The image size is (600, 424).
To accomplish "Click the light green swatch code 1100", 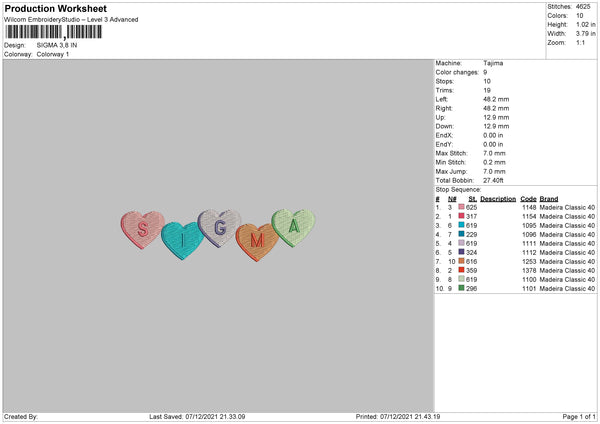I will [461, 279].
